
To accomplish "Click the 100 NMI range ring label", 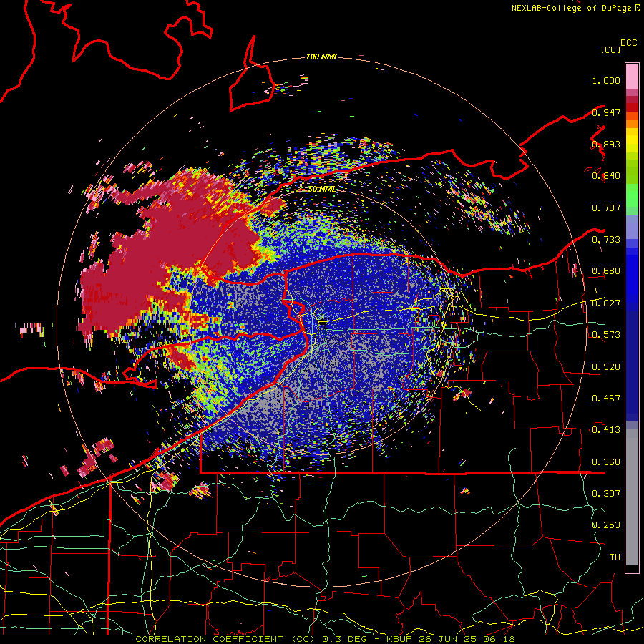I will click(321, 57).
